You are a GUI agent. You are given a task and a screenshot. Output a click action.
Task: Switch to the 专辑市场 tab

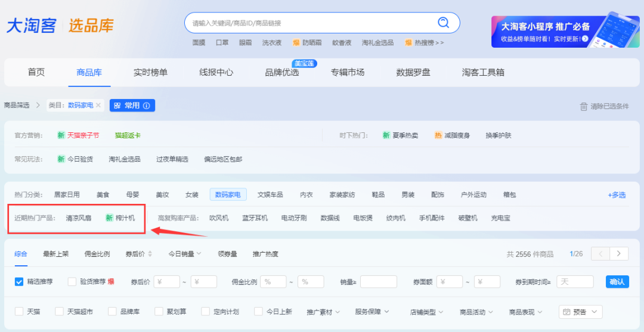point(348,73)
